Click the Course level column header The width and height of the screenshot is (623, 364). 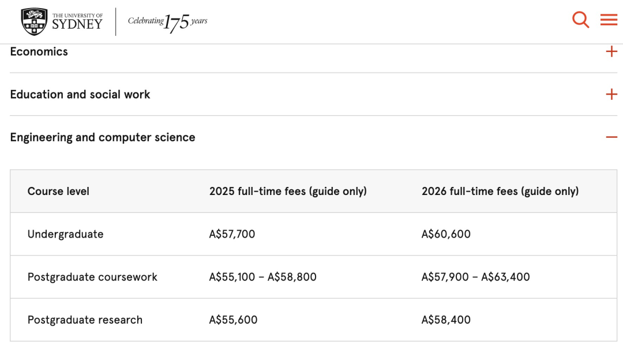click(58, 192)
